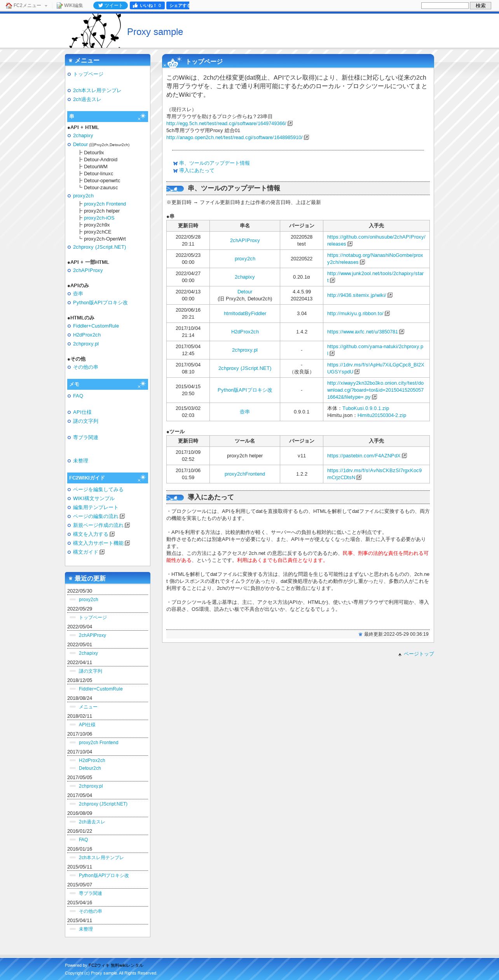The height and width of the screenshot is (980, 499).
Task: Jump to 導入にあたって anchor link
Action: point(197,171)
